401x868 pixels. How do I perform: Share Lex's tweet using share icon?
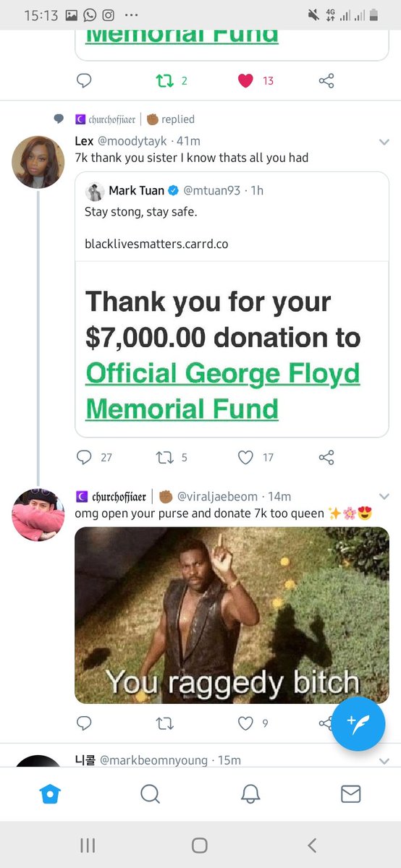[326, 457]
